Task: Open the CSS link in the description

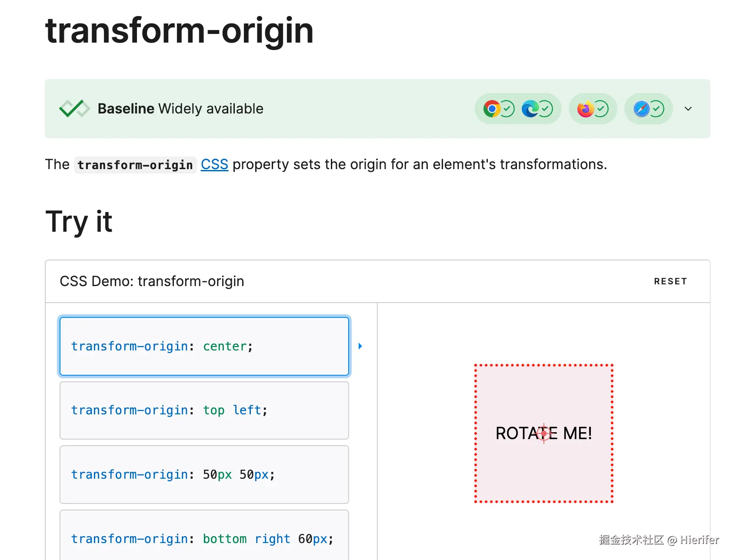Action: point(214,164)
